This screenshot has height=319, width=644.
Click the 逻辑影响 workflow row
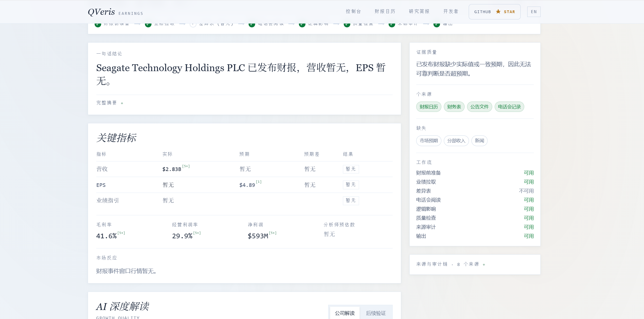(475, 209)
